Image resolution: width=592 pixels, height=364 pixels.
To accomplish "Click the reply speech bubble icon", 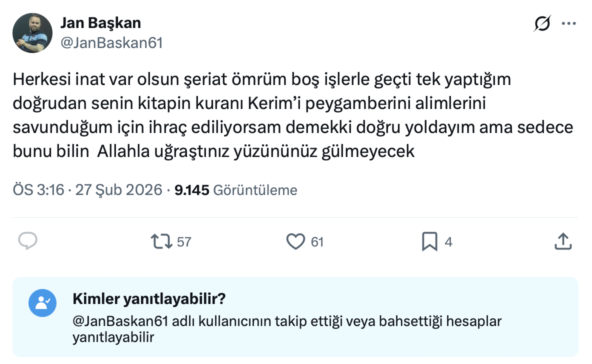I will 28,241.
